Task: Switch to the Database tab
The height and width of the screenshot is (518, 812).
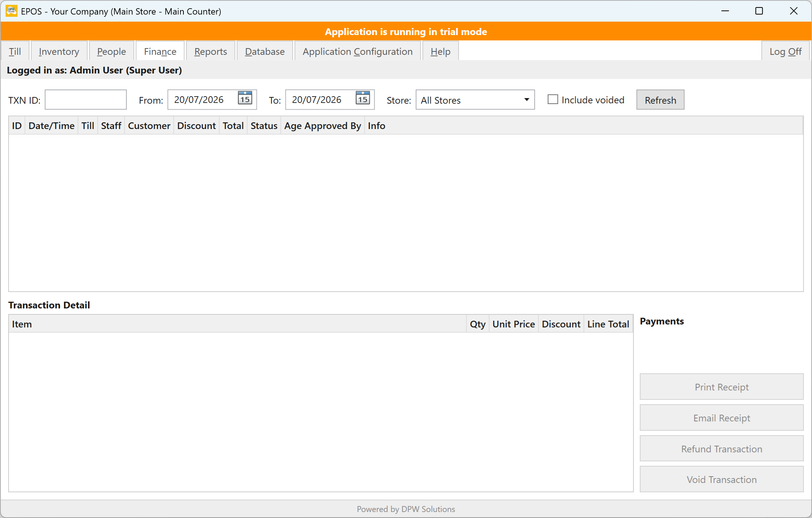Action: pyautogui.click(x=265, y=51)
